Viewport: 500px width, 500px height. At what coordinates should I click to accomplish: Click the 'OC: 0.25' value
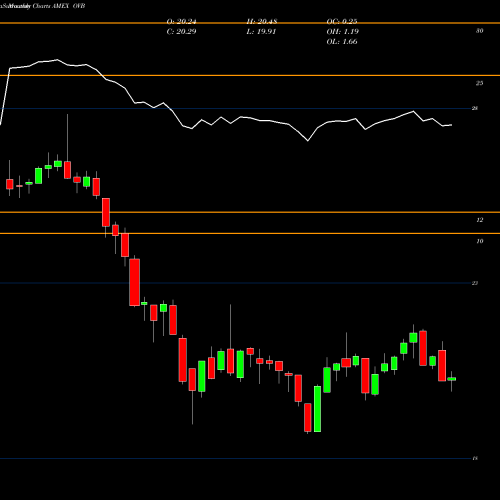[342, 22]
